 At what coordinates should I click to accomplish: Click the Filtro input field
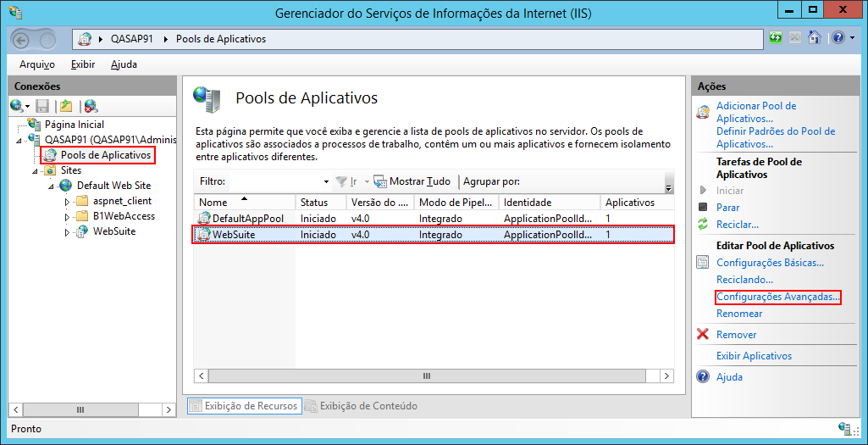click(275, 181)
